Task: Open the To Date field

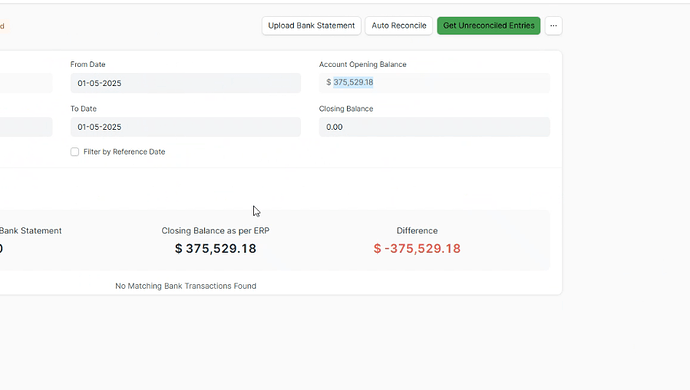Action: pyautogui.click(x=185, y=127)
